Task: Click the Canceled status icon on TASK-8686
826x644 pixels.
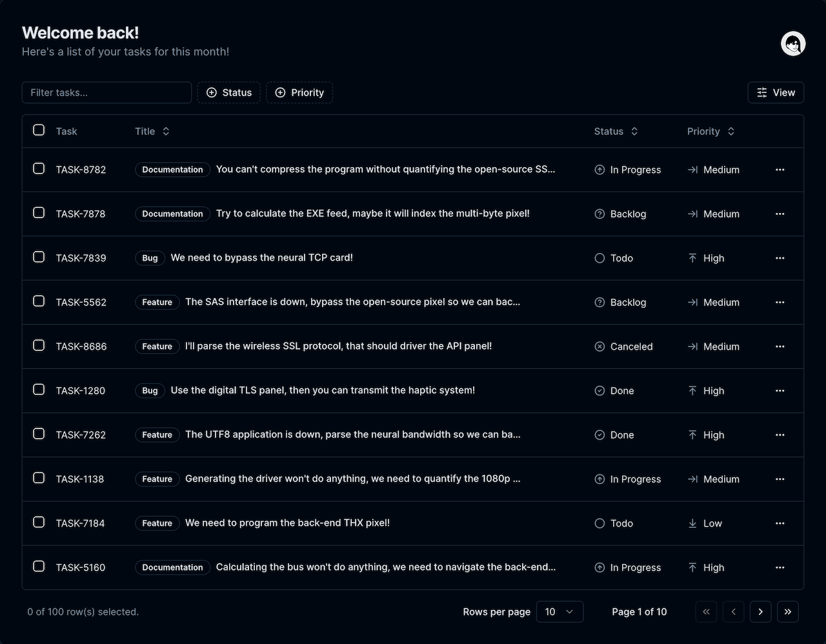Action: click(x=599, y=347)
